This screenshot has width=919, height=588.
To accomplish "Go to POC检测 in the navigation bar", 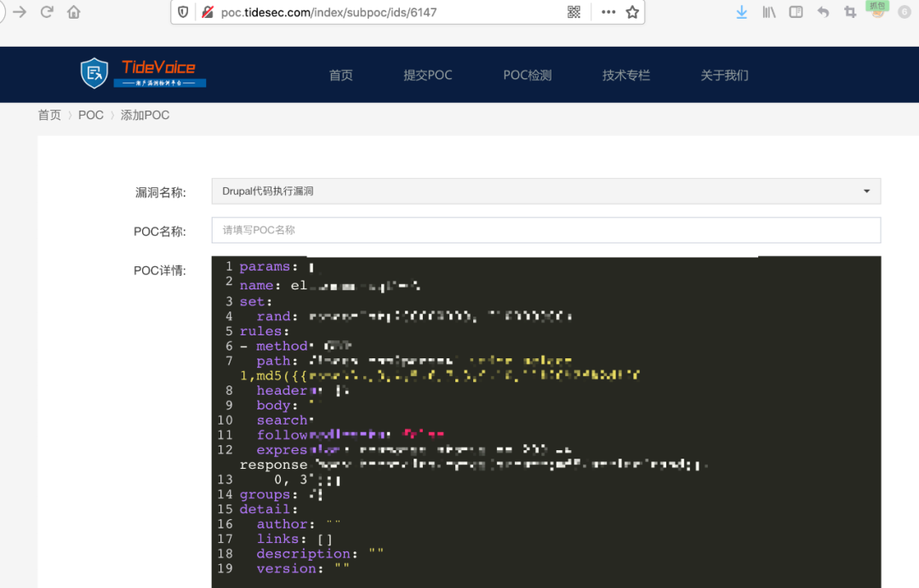I will coord(528,75).
